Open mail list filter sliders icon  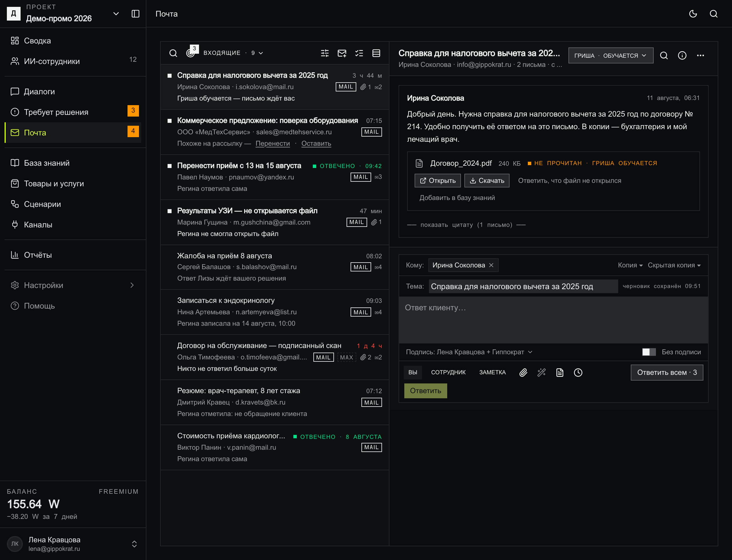[325, 53]
